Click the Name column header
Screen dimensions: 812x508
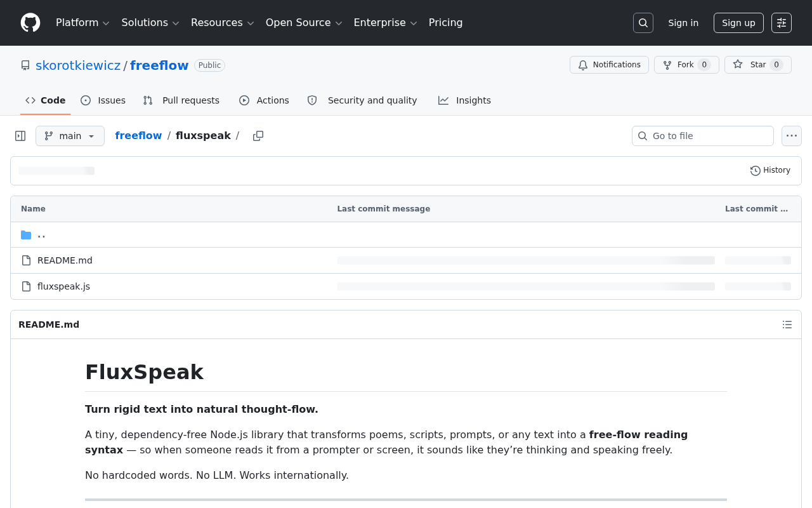[x=33, y=209]
